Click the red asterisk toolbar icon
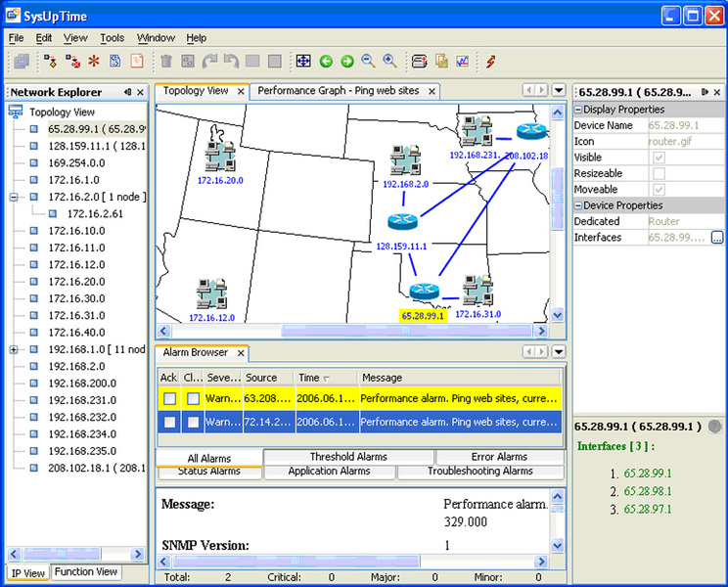This screenshot has height=587, width=728. (x=94, y=62)
